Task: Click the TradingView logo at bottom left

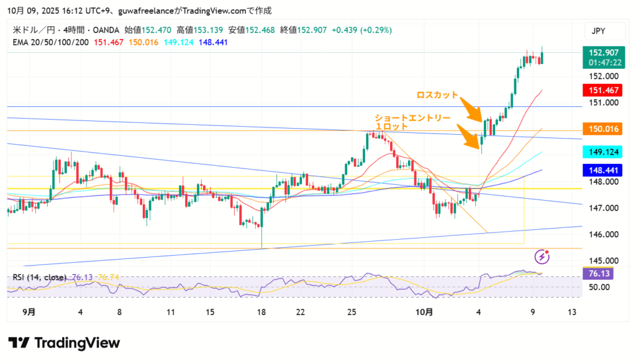Action: (x=64, y=343)
